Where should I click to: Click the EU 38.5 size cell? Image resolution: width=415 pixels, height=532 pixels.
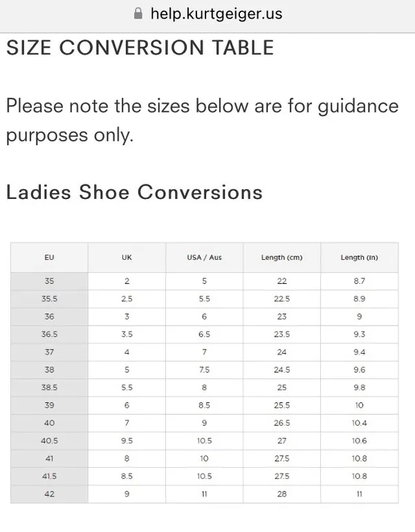click(x=49, y=388)
